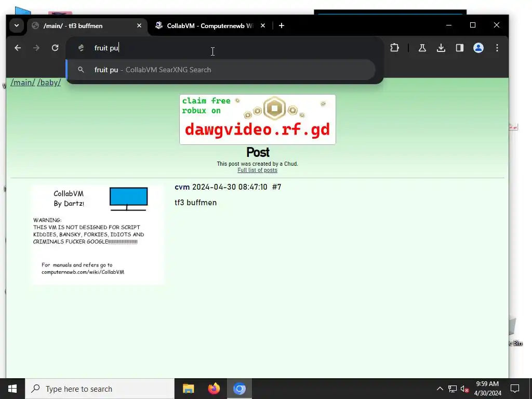The image size is (532, 399).
Task: Switch to the CollabVM - Computernewb Wiki tab
Action: (210, 26)
